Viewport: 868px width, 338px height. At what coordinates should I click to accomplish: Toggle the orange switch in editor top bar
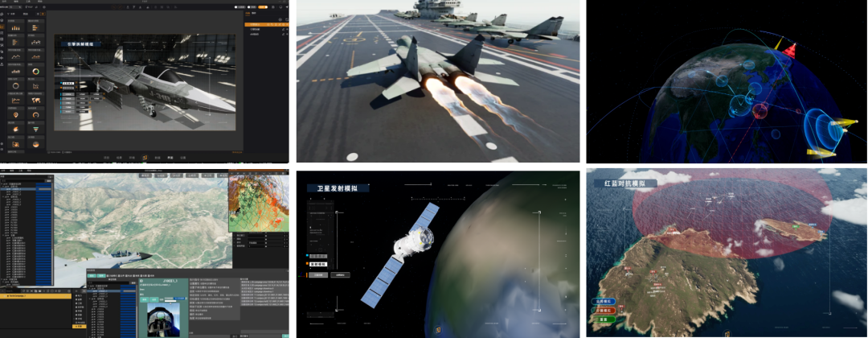pos(262,7)
